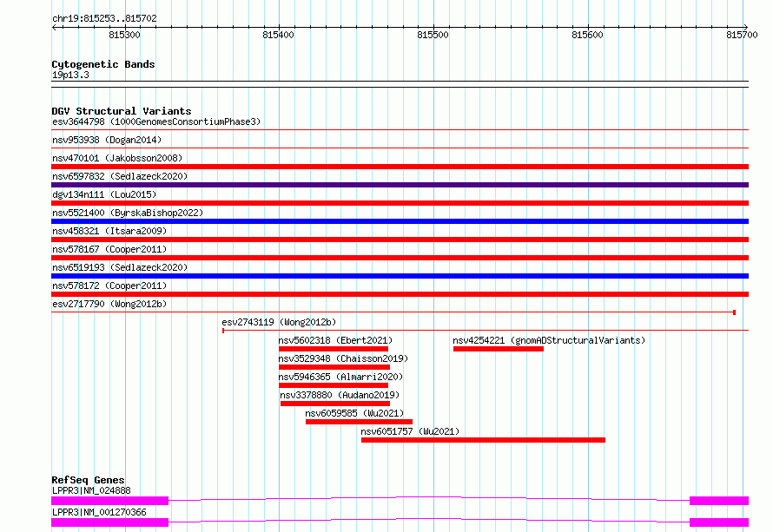Click the esv2717790 (Wong2012b) label
The image size is (773, 532).
[109, 304]
